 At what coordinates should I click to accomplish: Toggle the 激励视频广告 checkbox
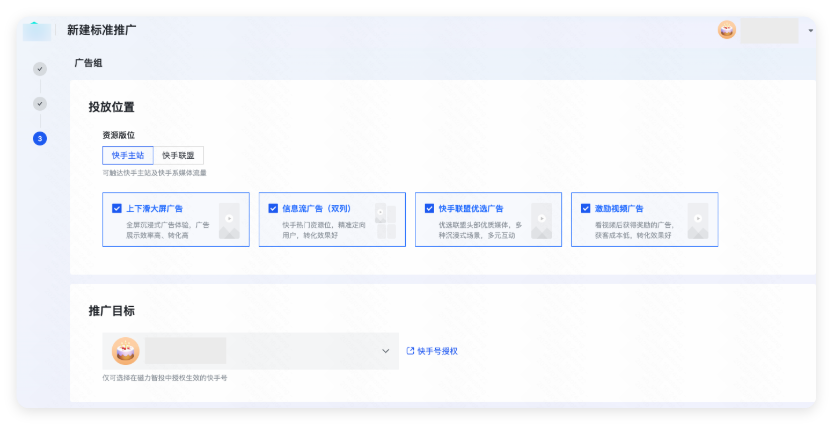click(x=585, y=209)
